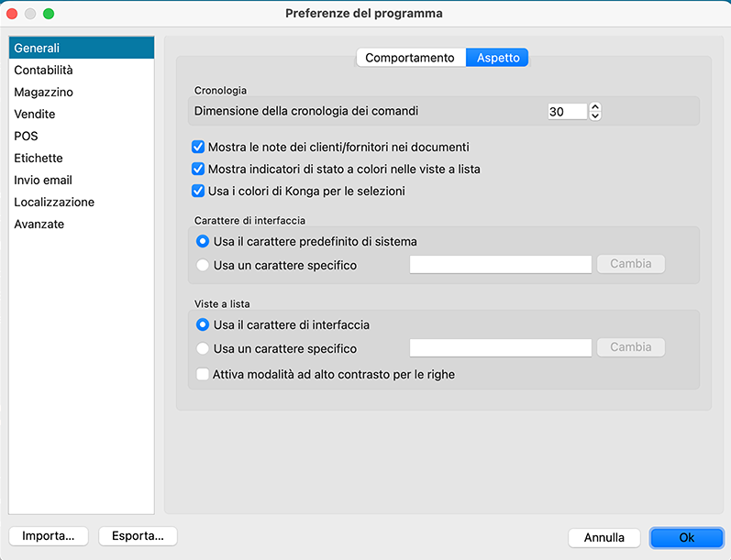The image size is (731, 560).
Task: Select Invio email in the sidebar
Action: [43, 180]
